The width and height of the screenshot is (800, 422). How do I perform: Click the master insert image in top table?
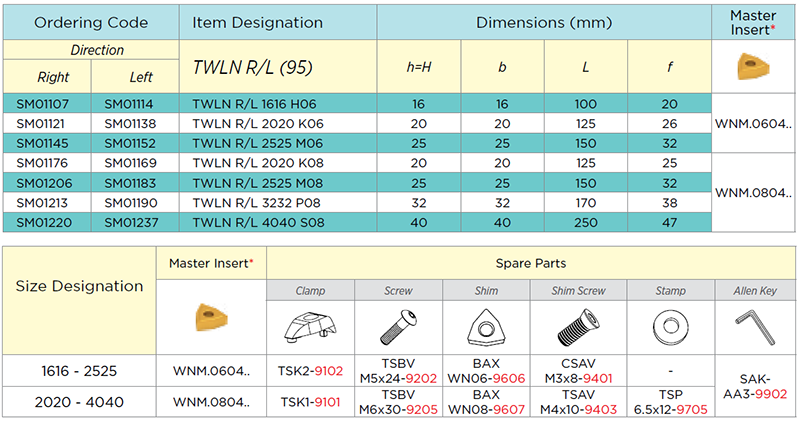point(753,67)
